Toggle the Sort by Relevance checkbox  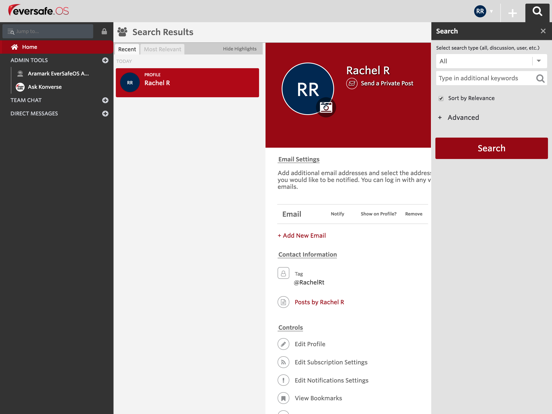[441, 98]
